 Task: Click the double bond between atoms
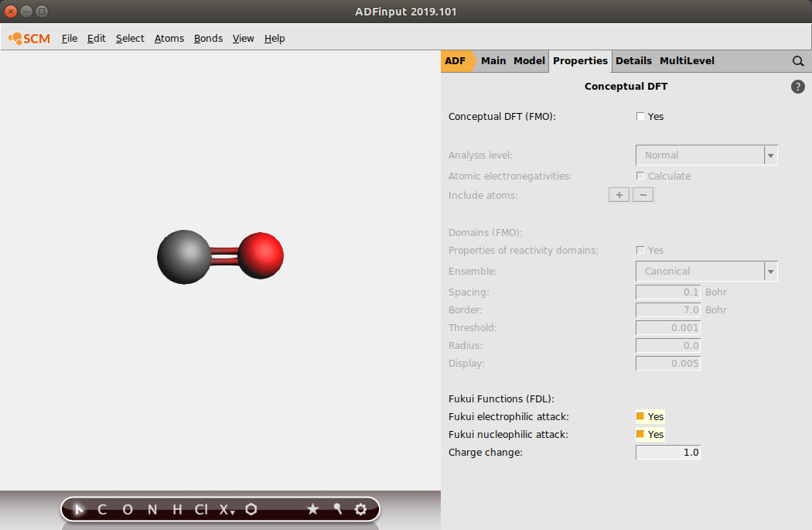(224, 256)
